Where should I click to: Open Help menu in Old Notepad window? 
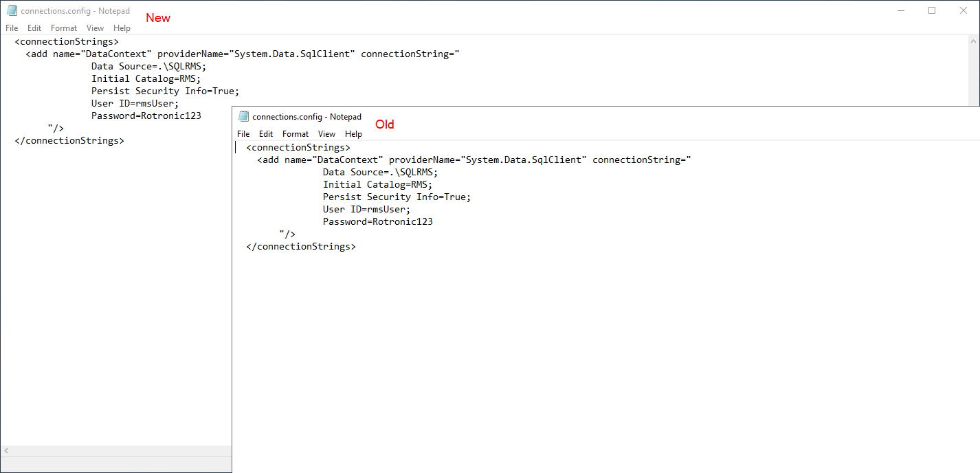(x=354, y=134)
